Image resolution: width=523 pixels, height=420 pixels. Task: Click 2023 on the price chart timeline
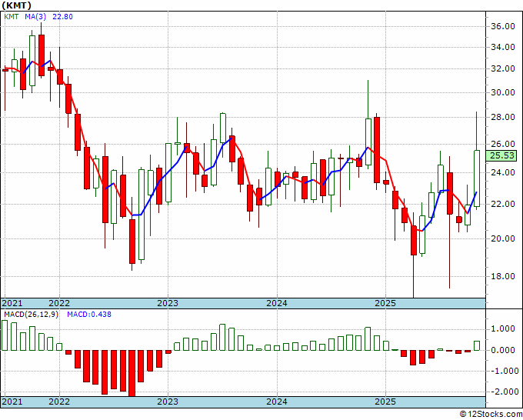(168, 303)
